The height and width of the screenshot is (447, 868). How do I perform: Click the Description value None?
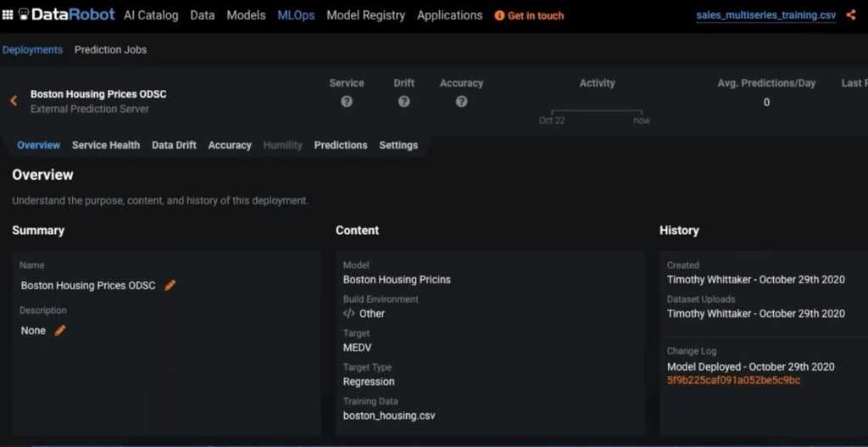(x=33, y=331)
